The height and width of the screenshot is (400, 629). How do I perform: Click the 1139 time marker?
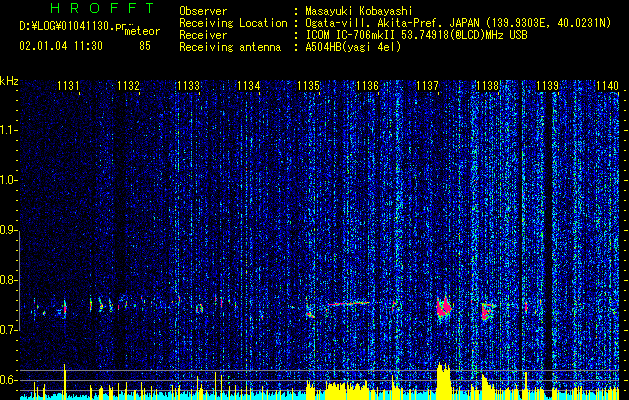[x=548, y=85]
